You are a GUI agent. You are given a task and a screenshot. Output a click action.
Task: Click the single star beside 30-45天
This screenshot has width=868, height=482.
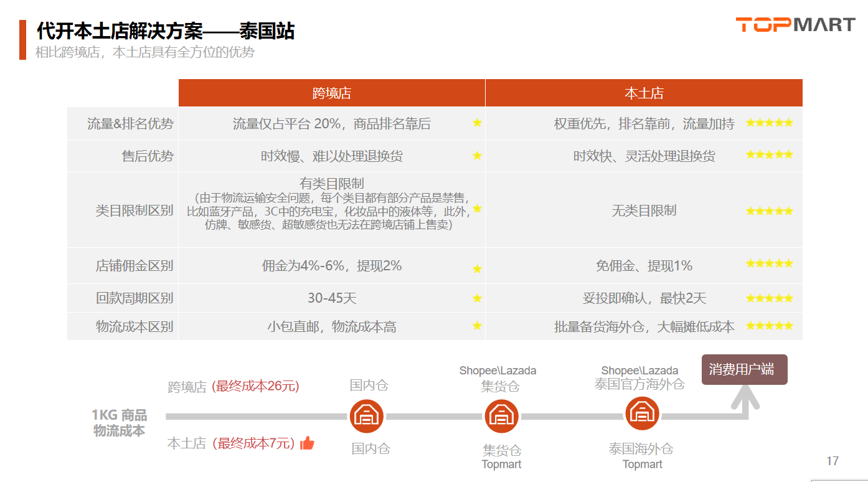point(477,298)
